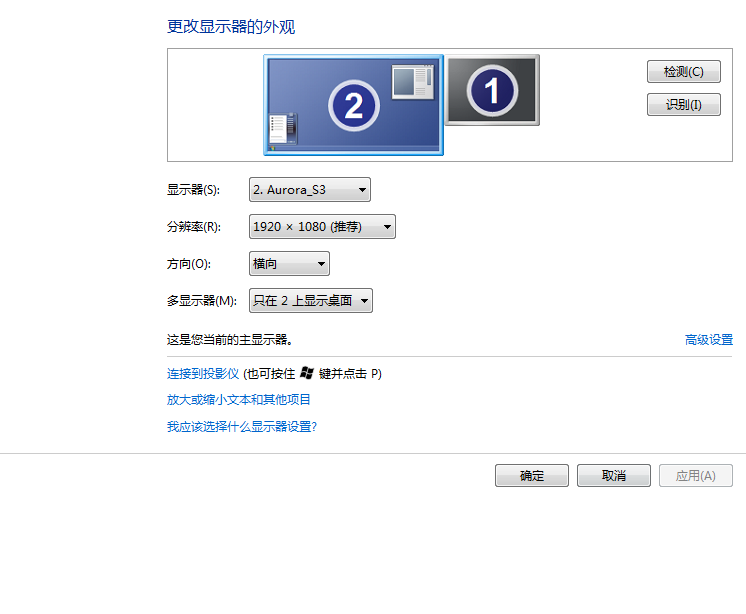Screen dimensions: 746x614
Task: Follow the 连接到投影仪 link
Action: coord(203,374)
